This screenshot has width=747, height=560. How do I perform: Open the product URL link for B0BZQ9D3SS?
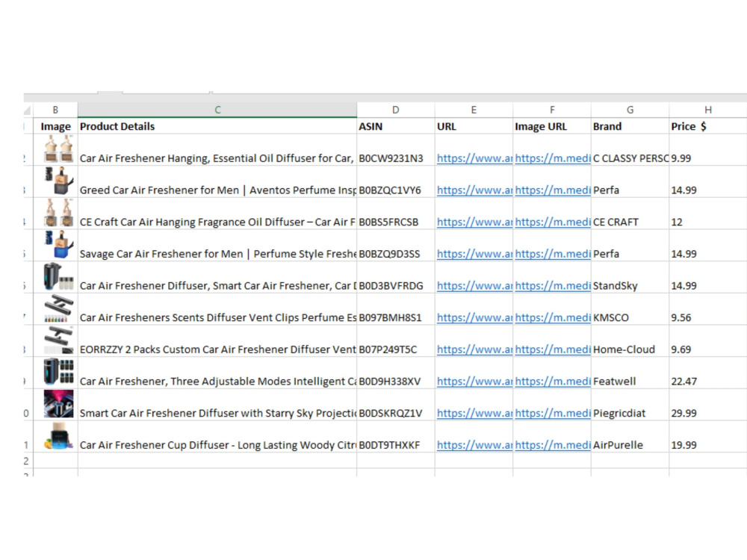[x=474, y=254]
